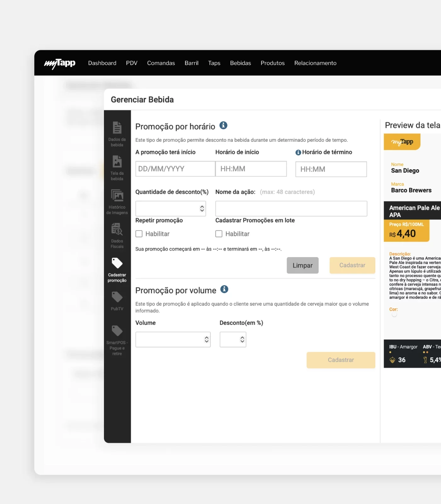Click the myTapp logo in the preview
The image size is (441, 504).
click(x=402, y=142)
